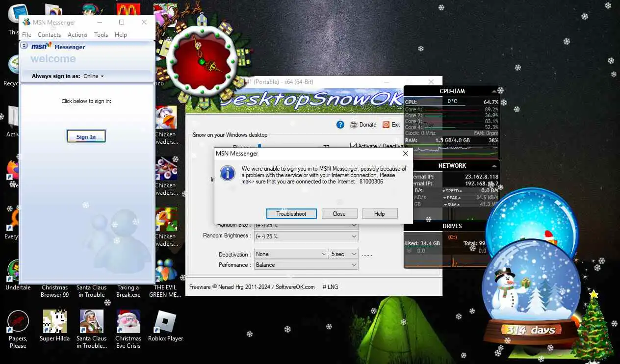The height and width of the screenshot is (364, 620).
Task: Click the blue question mark in DesktopSnowOK
Action: coord(340,125)
